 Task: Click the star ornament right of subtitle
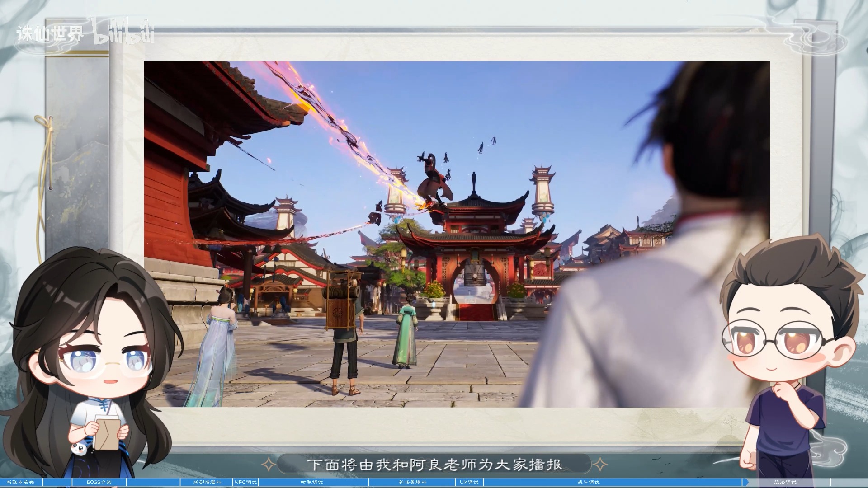(600, 464)
